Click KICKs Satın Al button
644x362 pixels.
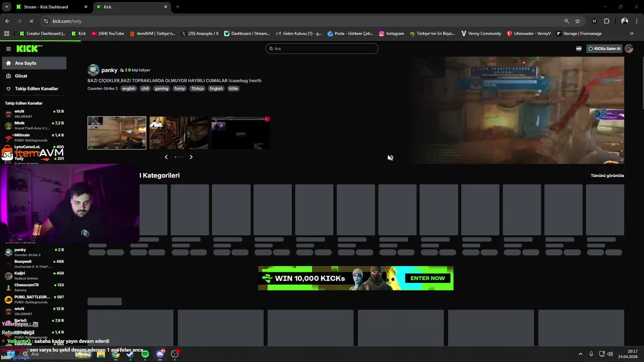tap(605, 49)
